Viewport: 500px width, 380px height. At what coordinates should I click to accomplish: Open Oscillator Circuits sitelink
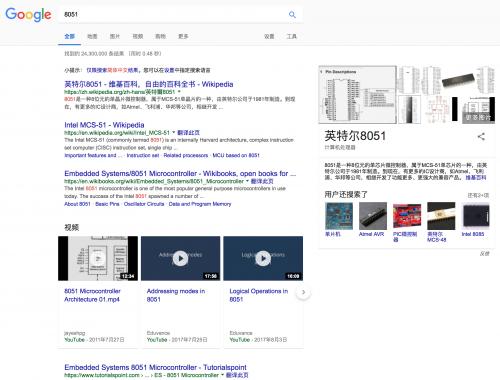point(144,204)
